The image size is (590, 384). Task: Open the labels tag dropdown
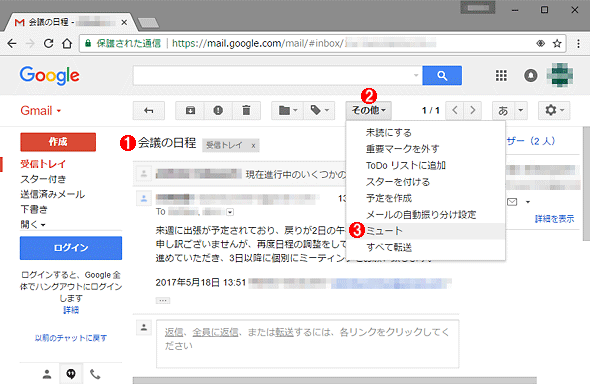(x=319, y=111)
